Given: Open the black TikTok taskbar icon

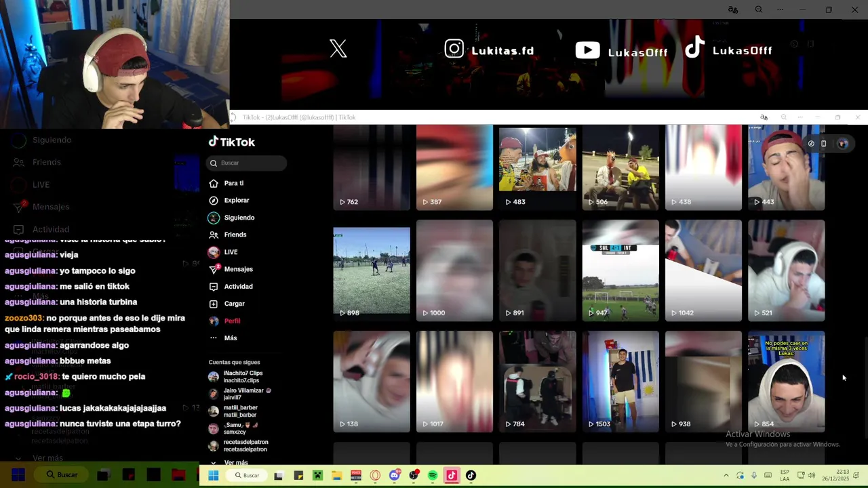Looking at the screenshot, I should tap(471, 476).
